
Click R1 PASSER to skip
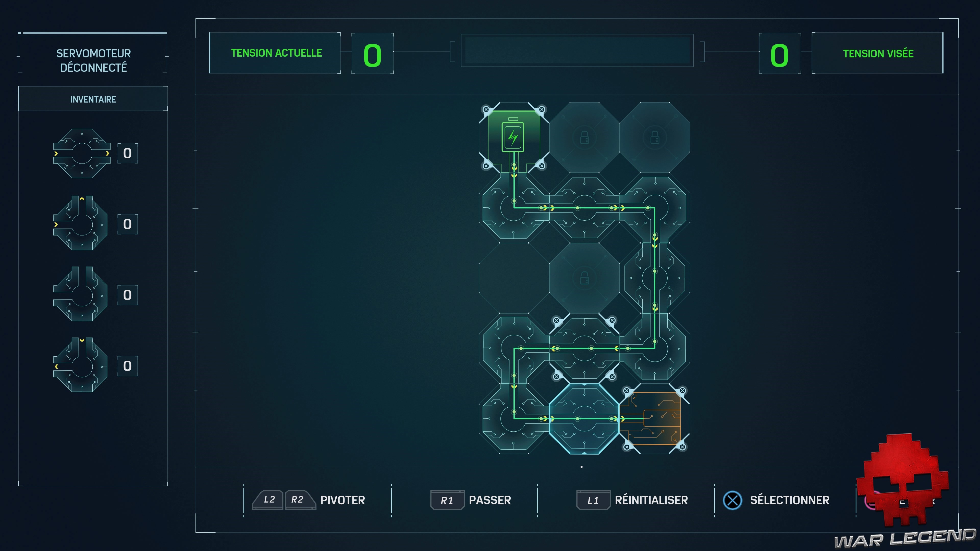[x=471, y=500]
